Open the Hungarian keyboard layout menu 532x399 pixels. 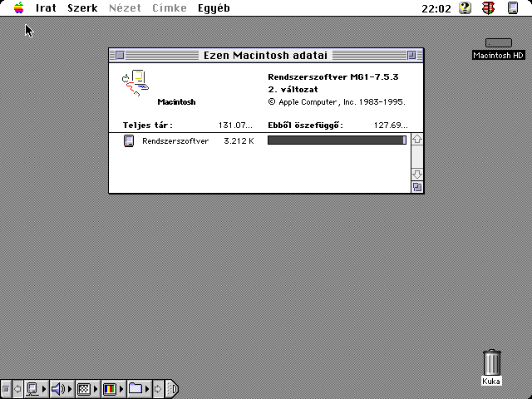(x=488, y=7)
